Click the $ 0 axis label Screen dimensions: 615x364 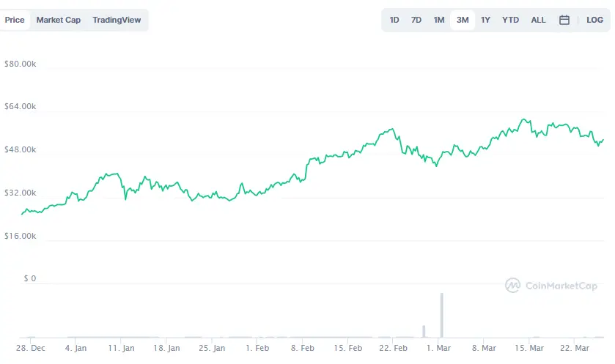30,278
